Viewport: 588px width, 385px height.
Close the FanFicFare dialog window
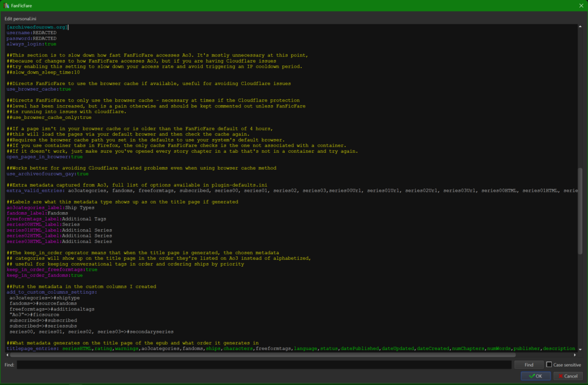[581, 5]
